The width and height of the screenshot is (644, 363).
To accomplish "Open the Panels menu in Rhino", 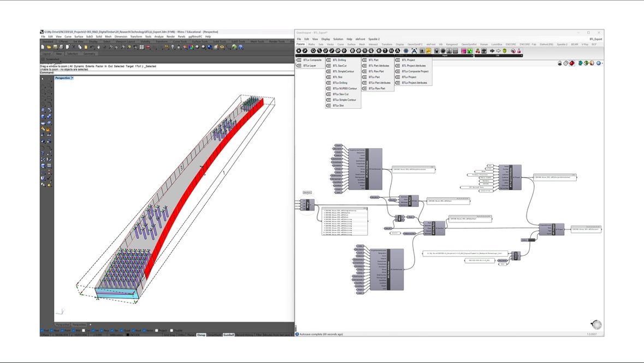I will (x=181, y=37).
